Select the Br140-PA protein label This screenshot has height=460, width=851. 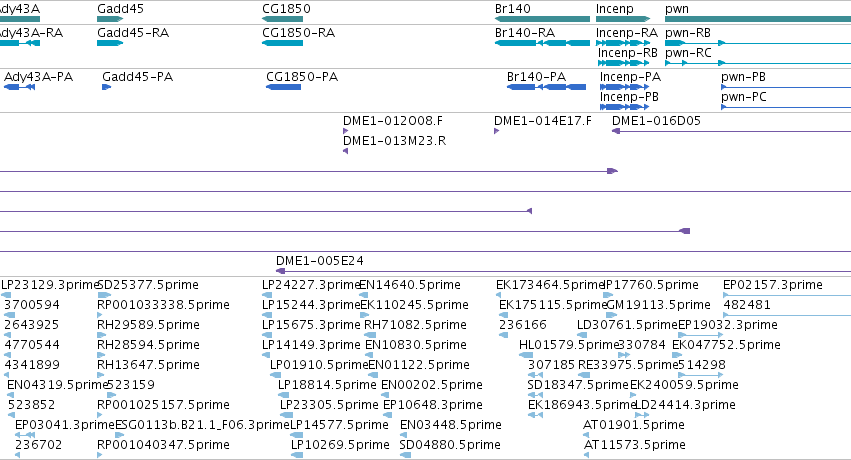[536, 76]
